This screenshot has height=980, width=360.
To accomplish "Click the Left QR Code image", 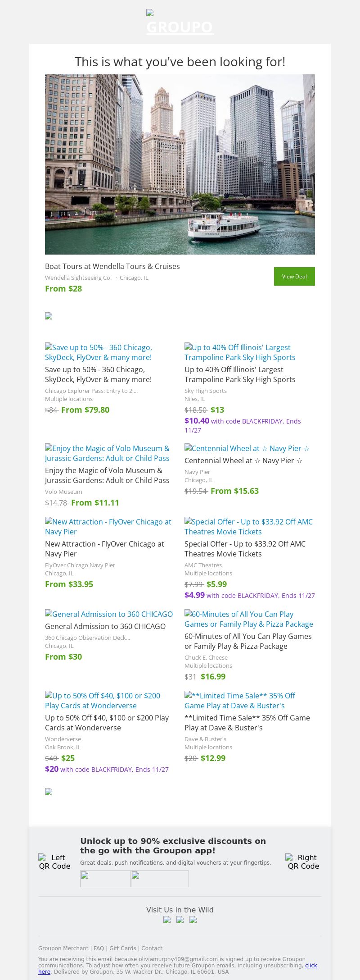I will (x=54, y=861).
